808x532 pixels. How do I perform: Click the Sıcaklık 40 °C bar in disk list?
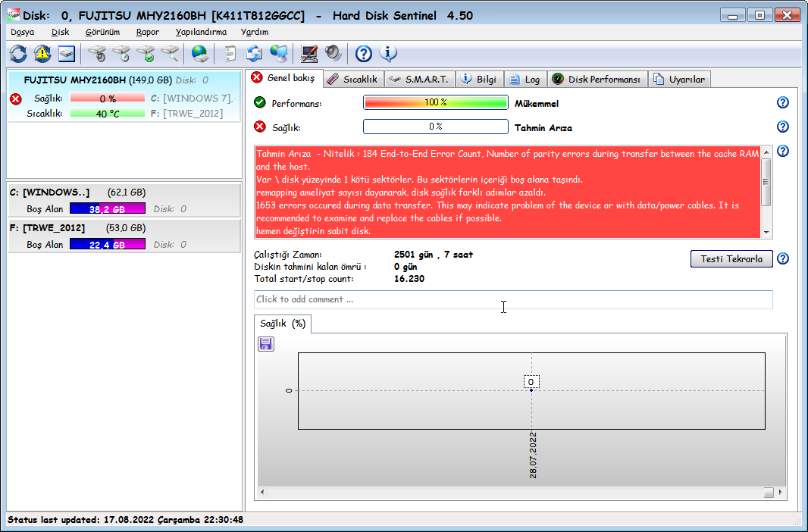click(107, 114)
